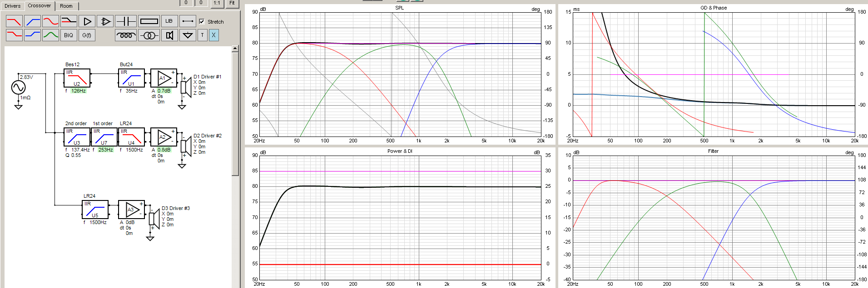Insert a ground symbol
This screenshot has height=288, width=868.
pos(187,35)
